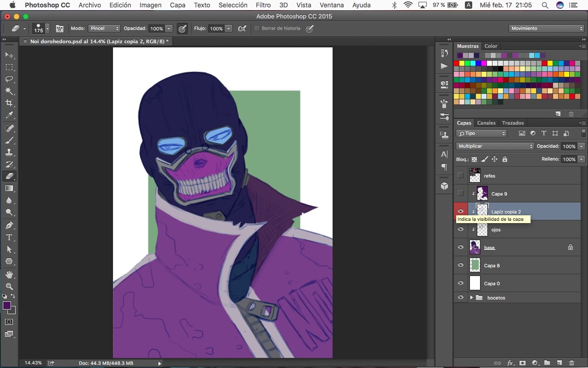Hide the Capa 8 layer

tap(461, 265)
